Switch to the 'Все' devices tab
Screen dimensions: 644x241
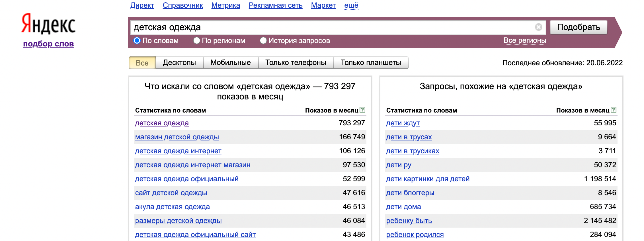click(x=142, y=63)
